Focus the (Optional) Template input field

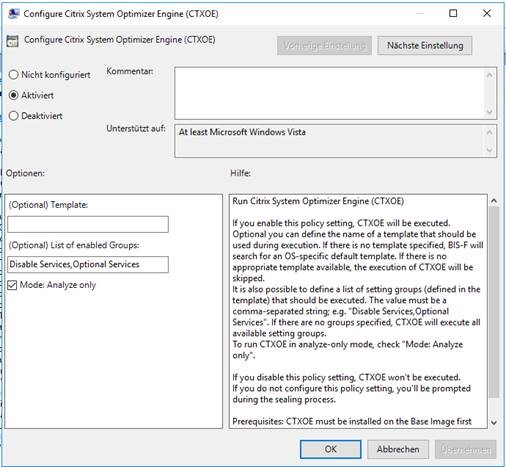(88, 224)
